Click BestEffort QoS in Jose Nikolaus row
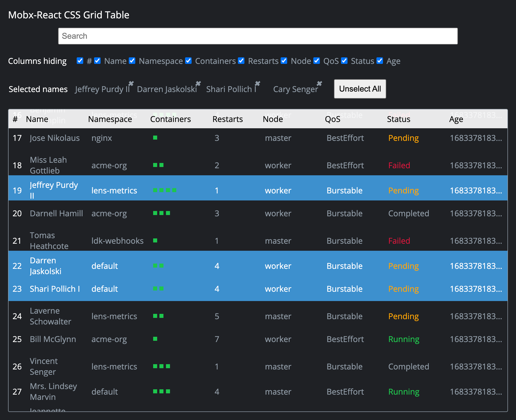Screen dimensions: 516x420 345,138
